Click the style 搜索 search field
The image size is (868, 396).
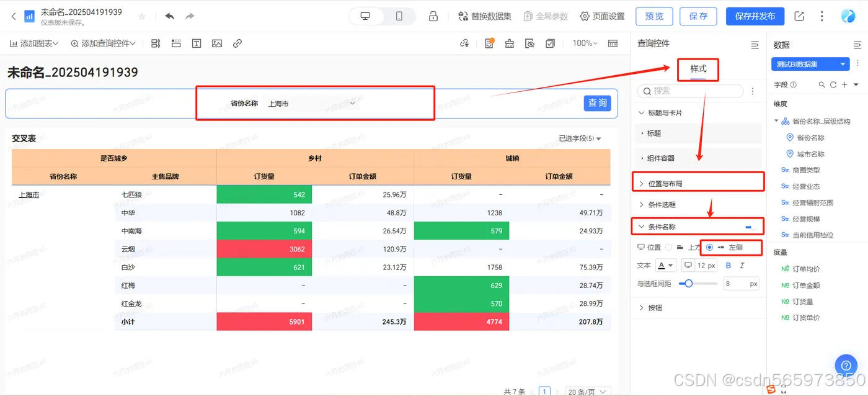(690, 91)
